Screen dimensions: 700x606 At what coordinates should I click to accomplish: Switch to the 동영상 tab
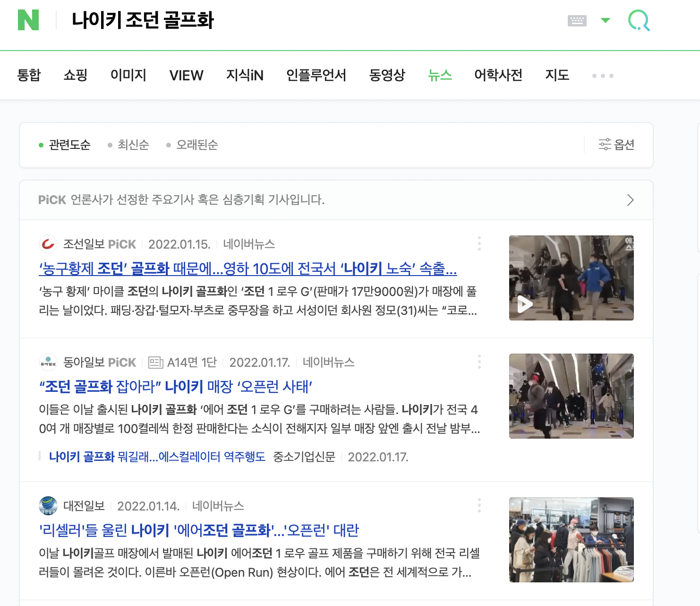(x=387, y=75)
